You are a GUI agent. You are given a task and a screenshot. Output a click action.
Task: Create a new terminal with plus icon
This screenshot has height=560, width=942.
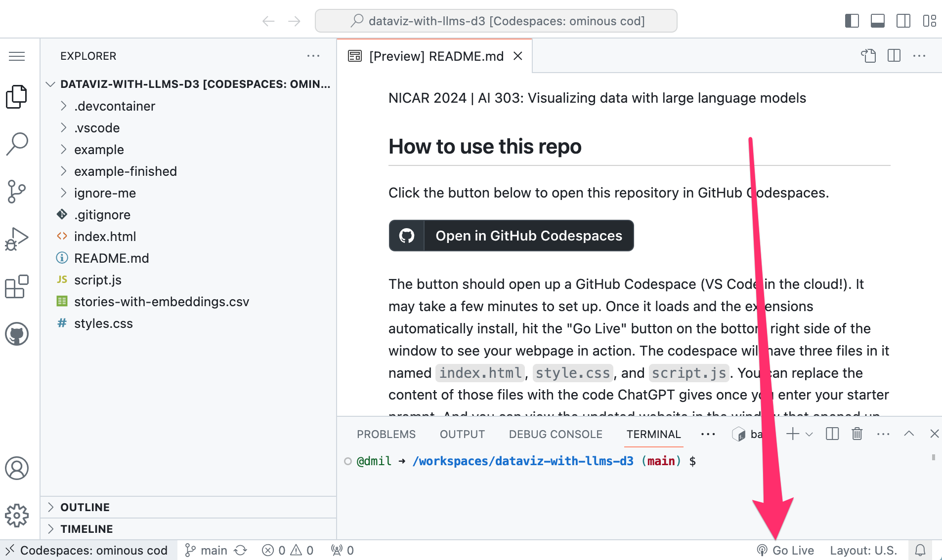point(793,434)
